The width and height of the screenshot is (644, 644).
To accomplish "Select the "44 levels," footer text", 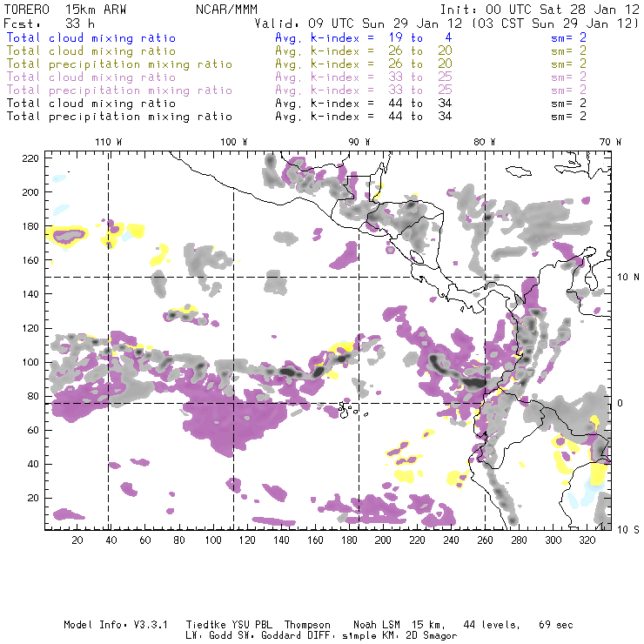I will (x=492, y=625).
